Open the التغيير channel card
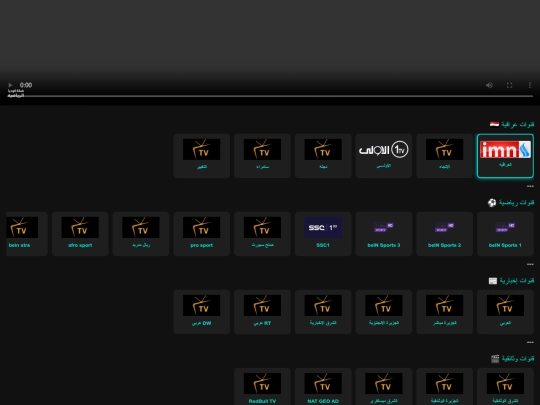540x405 pixels. point(201,156)
